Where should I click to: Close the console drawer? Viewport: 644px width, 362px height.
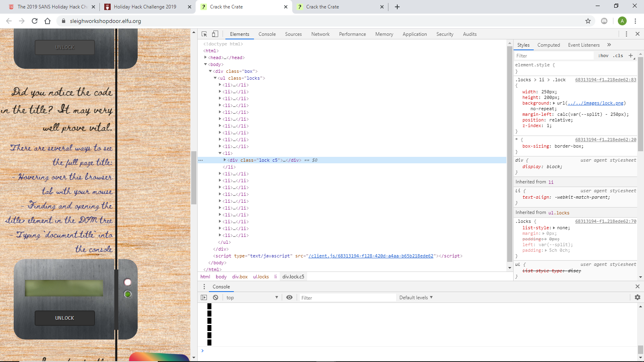(638, 286)
